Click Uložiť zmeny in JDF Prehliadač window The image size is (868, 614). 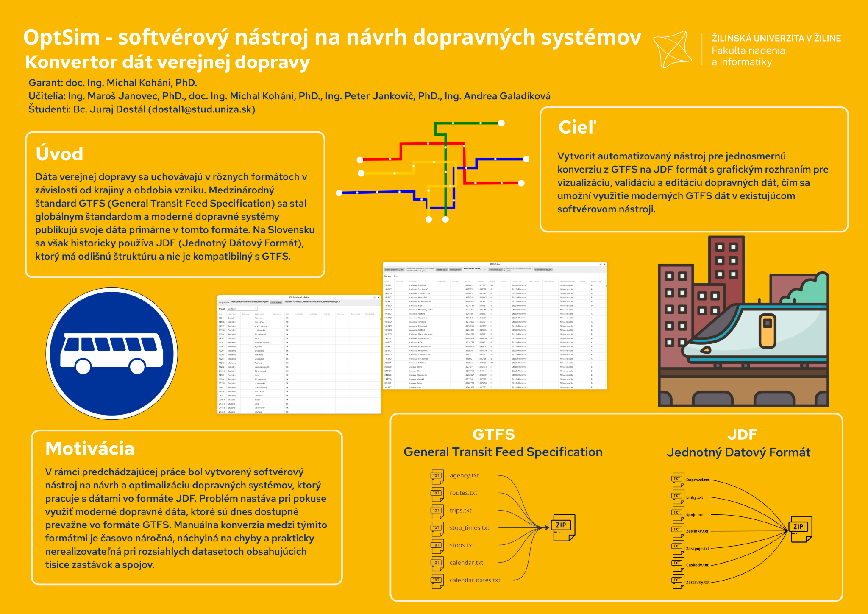[276, 302]
